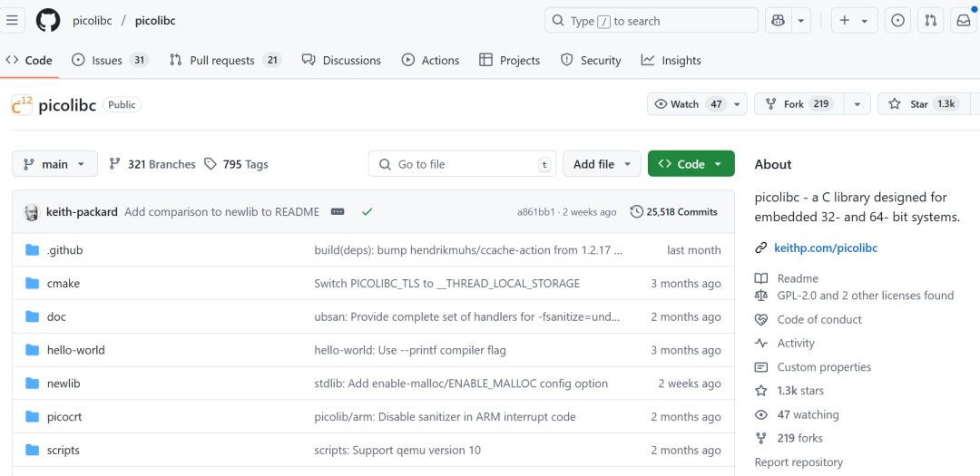Viewport: 980px width, 476px height.
Task: Open the hamburger navigation menu
Action: (x=13, y=21)
